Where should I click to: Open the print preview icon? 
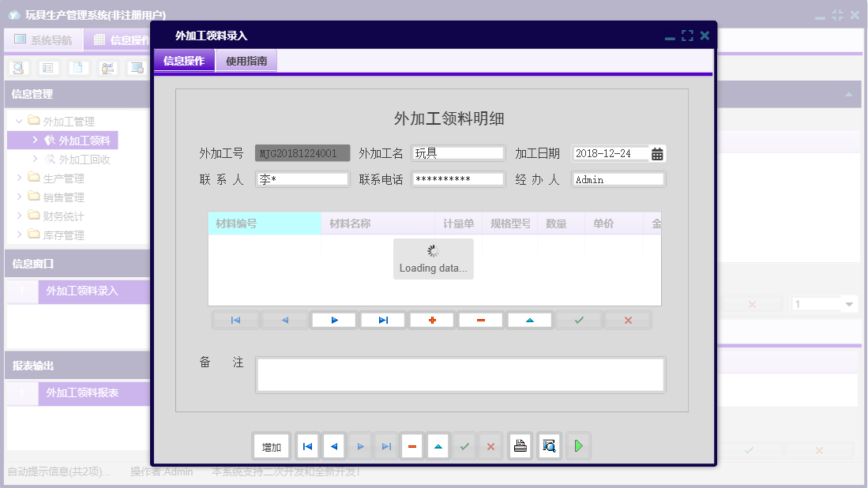click(548, 446)
